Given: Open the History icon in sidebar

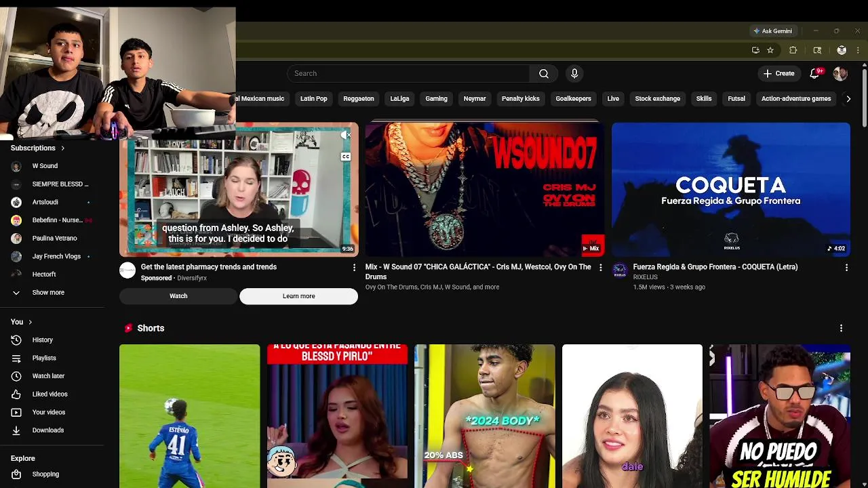Looking at the screenshot, I should pos(16,340).
